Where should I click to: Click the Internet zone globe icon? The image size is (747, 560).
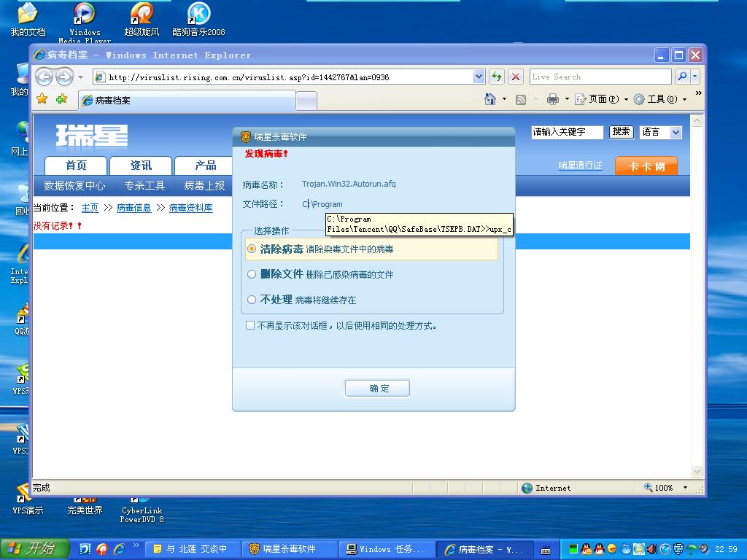[527, 488]
